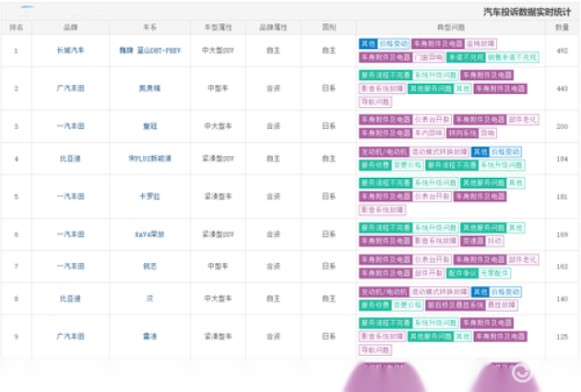
Task: Click the 典型问题 column header
Action: coord(451,28)
